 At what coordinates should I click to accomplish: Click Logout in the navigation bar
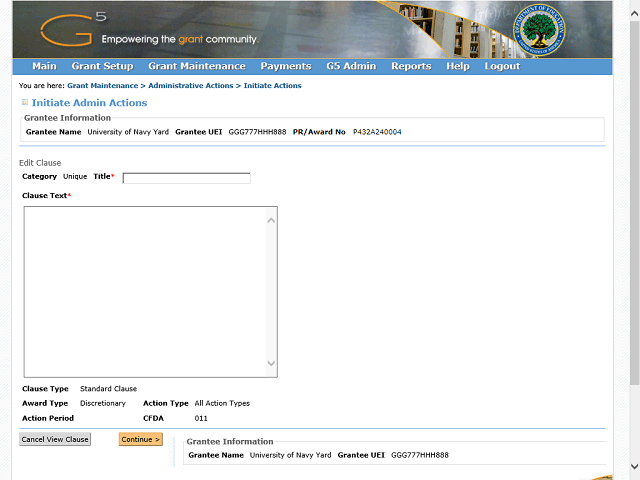coord(502,66)
